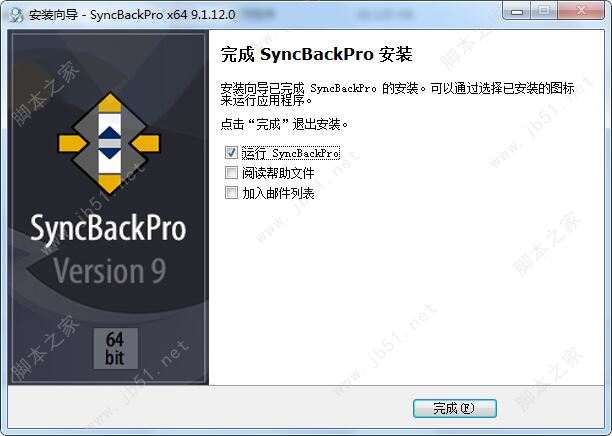
Task: Click the blue down triangle in logo
Action: pyautogui.click(x=110, y=153)
